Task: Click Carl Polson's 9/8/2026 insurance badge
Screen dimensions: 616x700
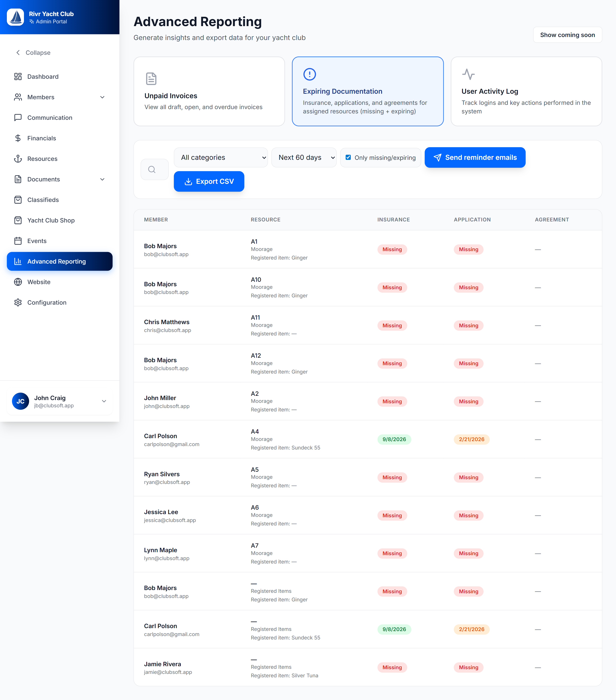Action: click(x=394, y=439)
